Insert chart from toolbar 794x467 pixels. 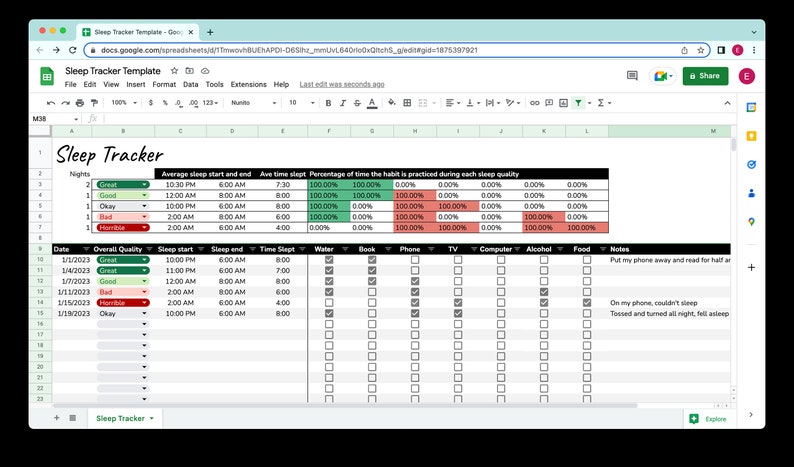click(563, 103)
